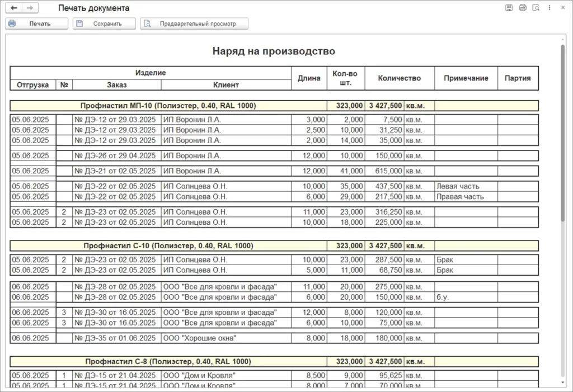Select the Профнастил МП-10 group header row
Screen dimensions: 573x392
pyautogui.click(x=274, y=106)
